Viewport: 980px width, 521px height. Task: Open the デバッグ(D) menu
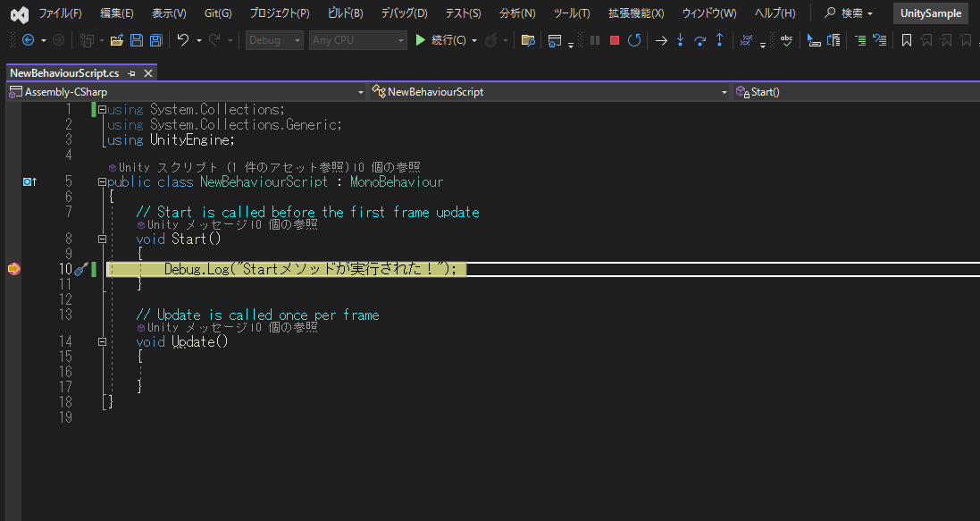[x=404, y=13]
